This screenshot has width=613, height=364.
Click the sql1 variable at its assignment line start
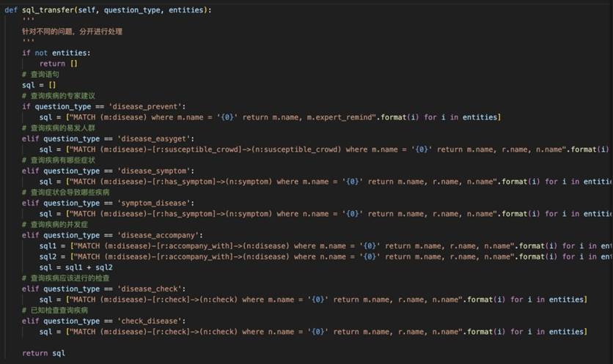[48, 246]
